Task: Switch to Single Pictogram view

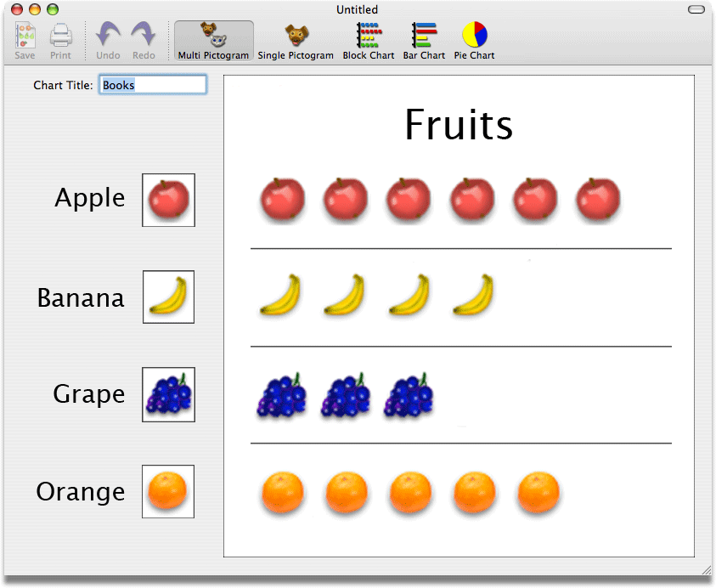Action: click(296, 40)
